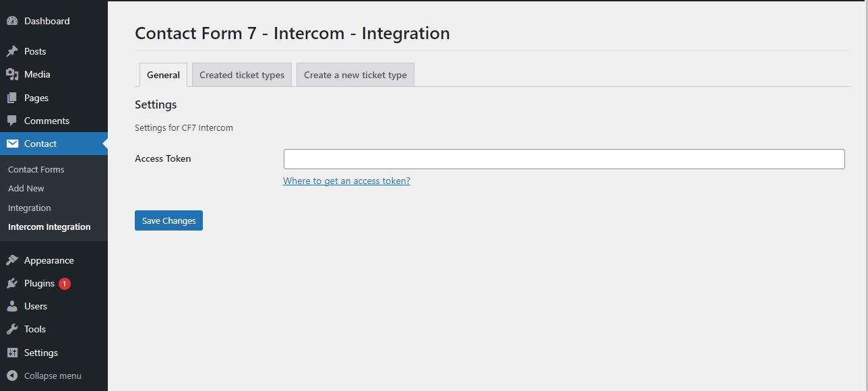Image resolution: width=868 pixels, height=391 pixels.
Task: Open the Contact Forms submenu item
Action: 36,169
